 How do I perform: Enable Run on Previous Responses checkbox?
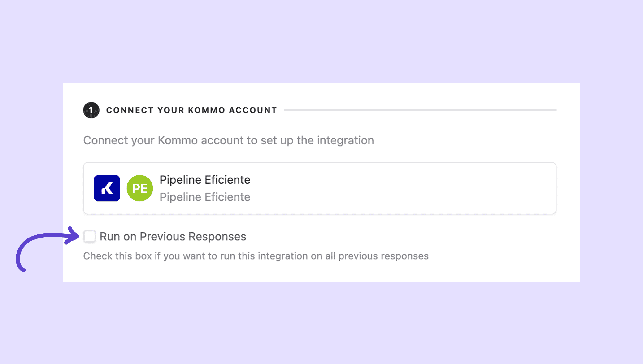tap(90, 236)
